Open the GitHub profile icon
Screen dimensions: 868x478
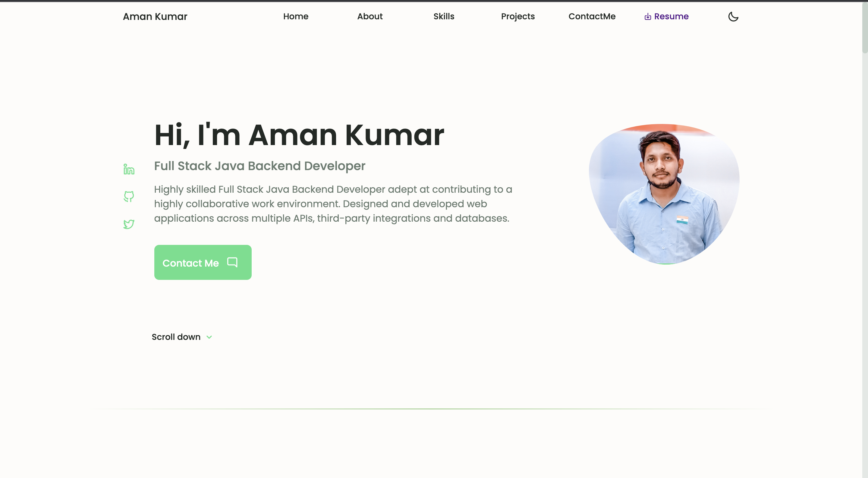[x=128, y=197]
